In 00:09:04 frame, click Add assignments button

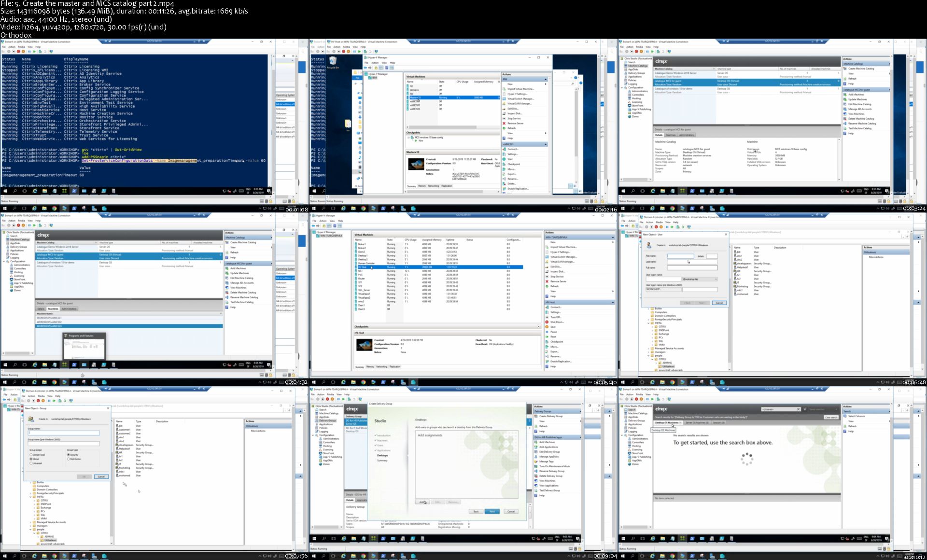[x=422, y=502]
